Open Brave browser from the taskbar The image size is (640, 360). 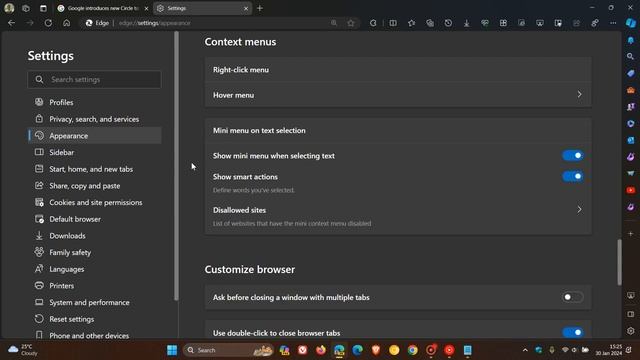click(x=376, y=350)
